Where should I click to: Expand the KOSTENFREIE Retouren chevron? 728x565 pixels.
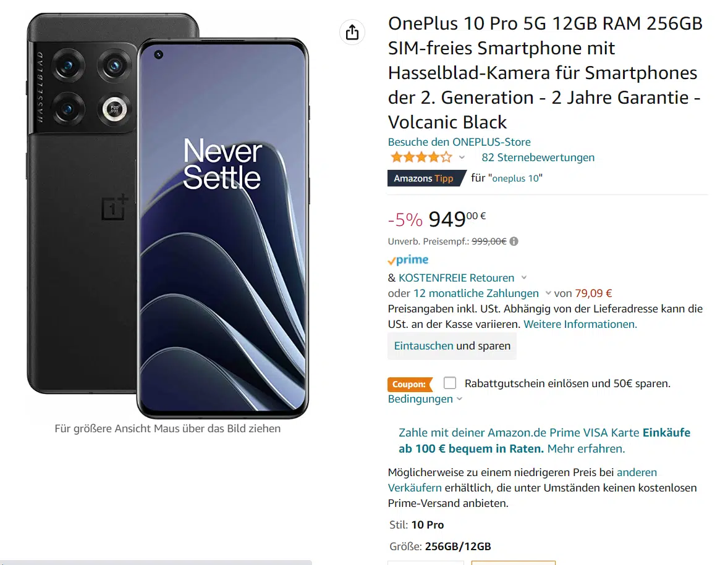click(x=524, y=278)
